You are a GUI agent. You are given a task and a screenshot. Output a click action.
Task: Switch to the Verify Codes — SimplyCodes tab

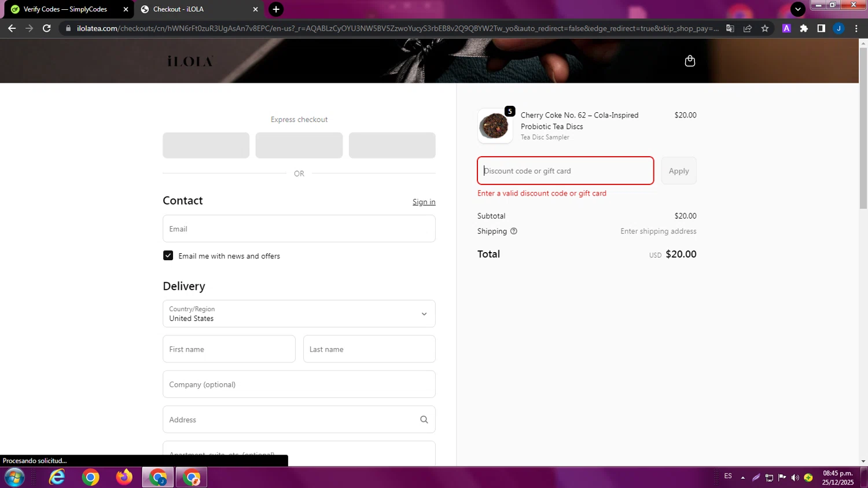(x=65, y=9)
